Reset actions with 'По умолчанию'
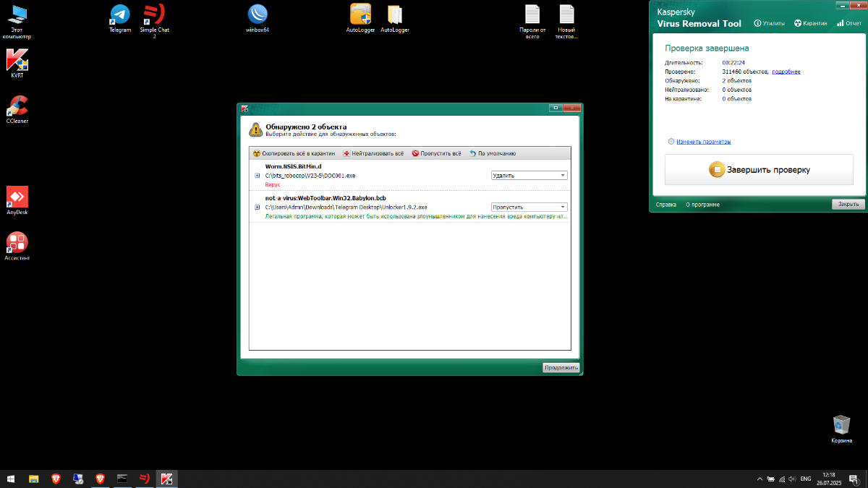Screen dimensions: 868x488 (x=493, y=153)
